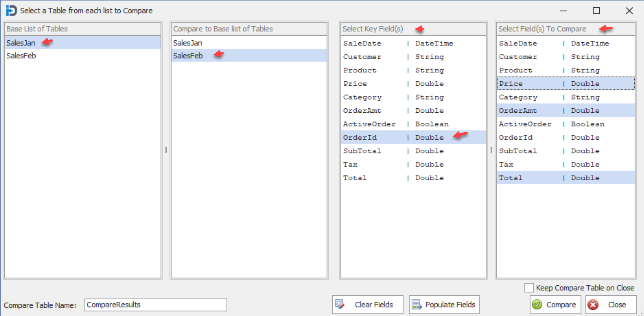Click the Compare Table Name input field
Viewport: 644px width, 316px height.
pos(155,304)
